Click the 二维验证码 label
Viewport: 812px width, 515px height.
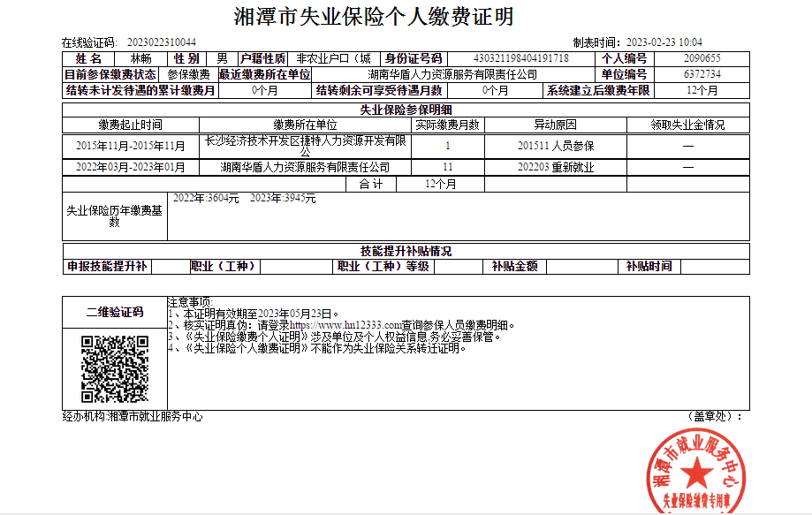(114, 312)
